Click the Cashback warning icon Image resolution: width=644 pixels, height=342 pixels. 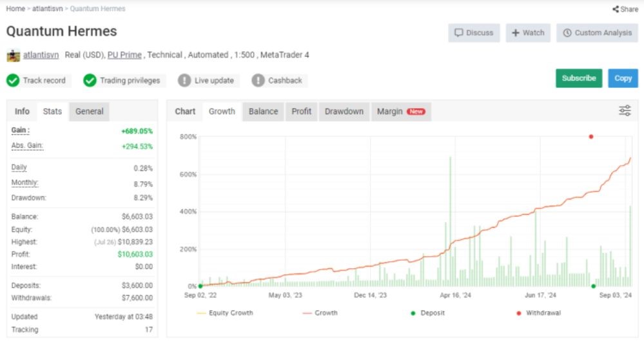coord(259,81)
